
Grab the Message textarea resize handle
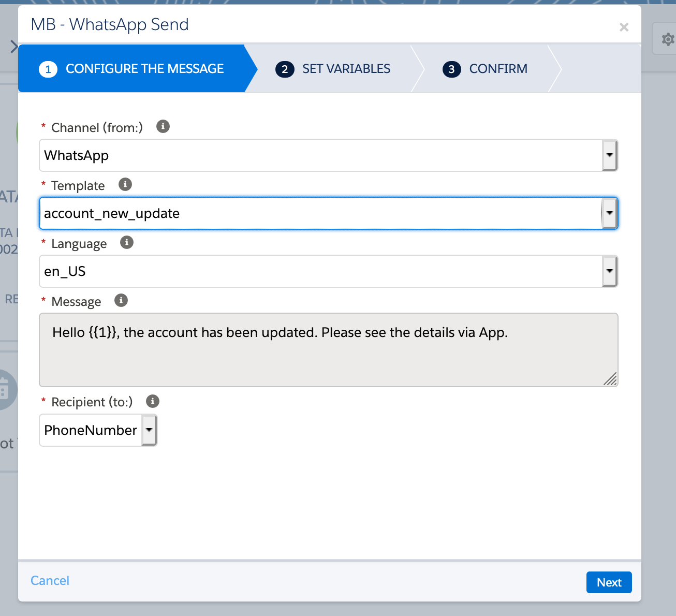coord(611,379)
